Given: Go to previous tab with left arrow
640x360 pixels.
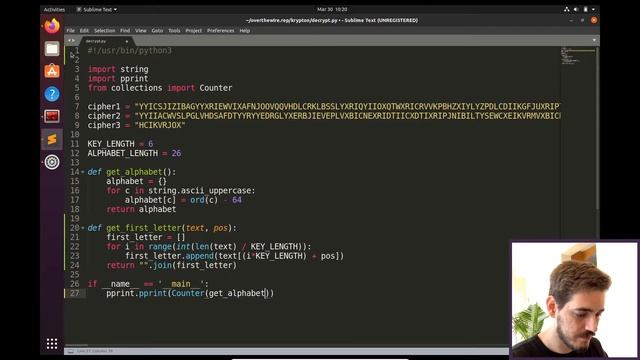Looking at the screenshot, I should pos(69,40).
